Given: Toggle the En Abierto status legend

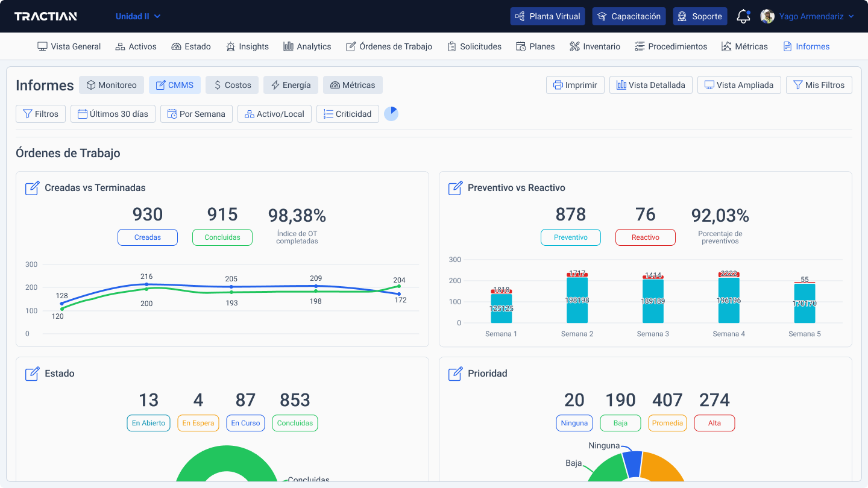Looking at the screenshot, I should (149, 423).
